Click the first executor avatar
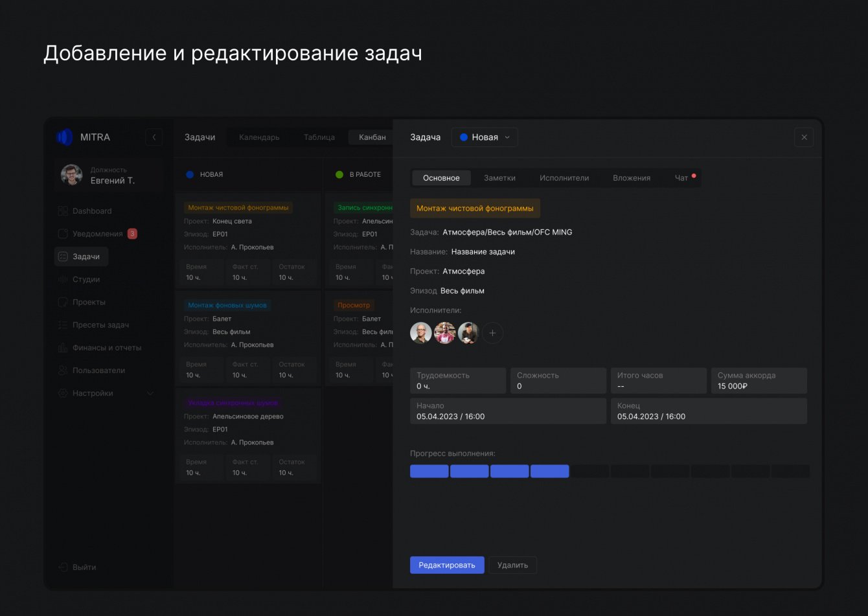 [421, 333]
